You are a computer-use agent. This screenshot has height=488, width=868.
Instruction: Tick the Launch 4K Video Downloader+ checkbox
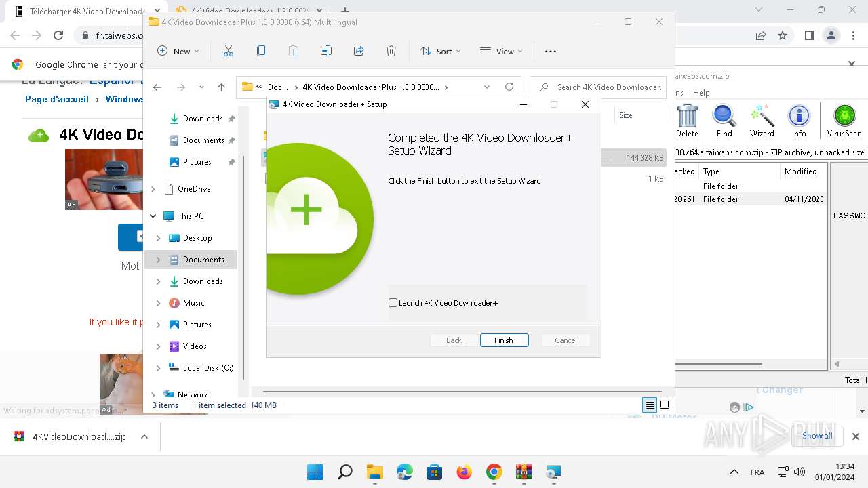tap(393, 303)
